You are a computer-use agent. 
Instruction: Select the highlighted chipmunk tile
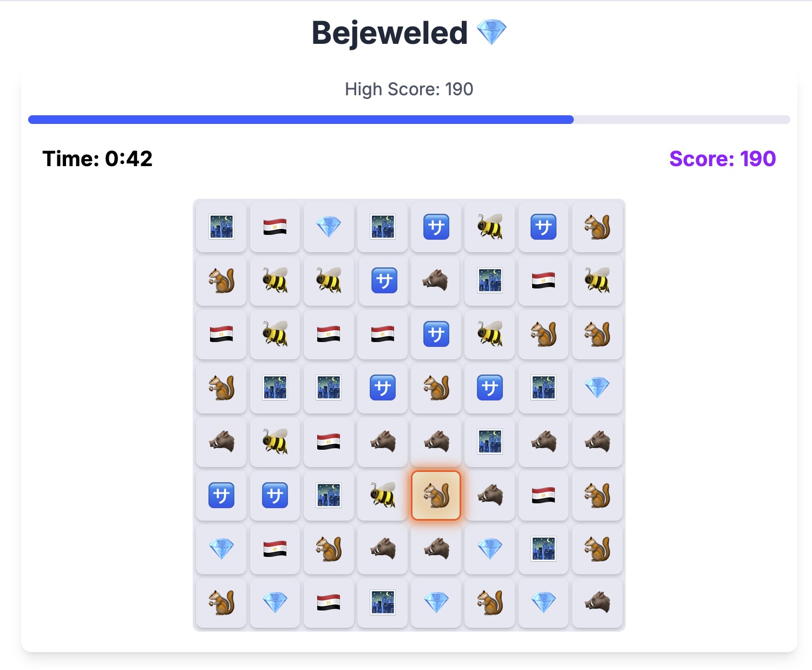pos(436,496)
